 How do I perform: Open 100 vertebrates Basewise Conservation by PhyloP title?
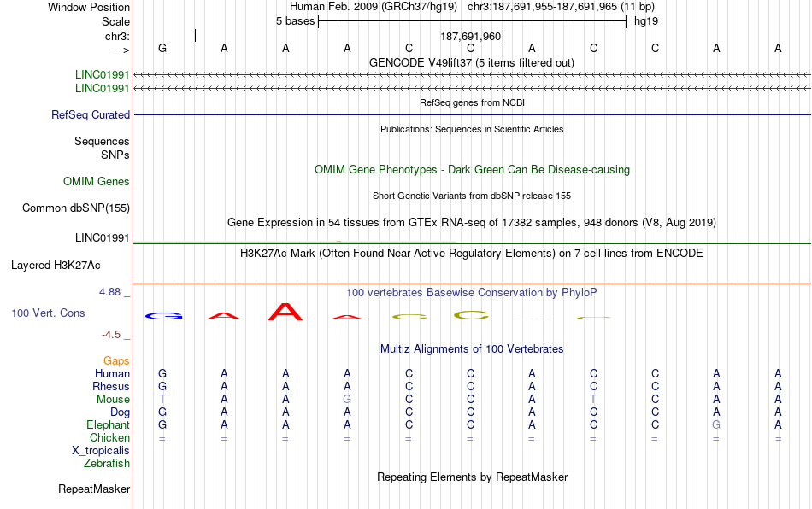472,293
